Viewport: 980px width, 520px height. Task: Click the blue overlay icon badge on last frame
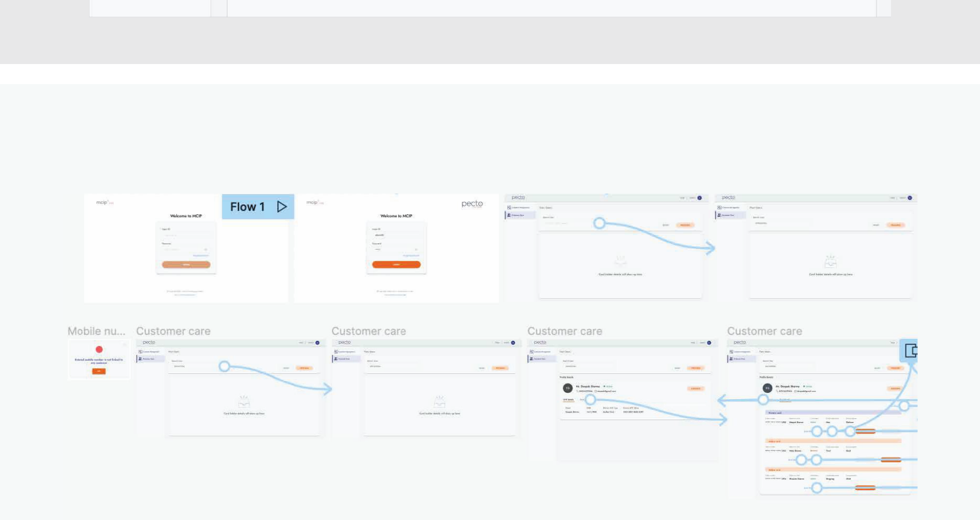point(909,351)
